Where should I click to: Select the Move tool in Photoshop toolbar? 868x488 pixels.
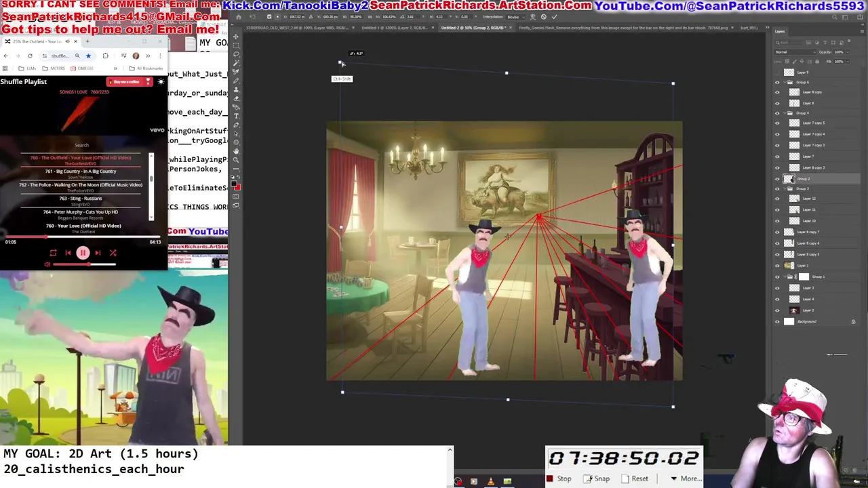(236, 37)
